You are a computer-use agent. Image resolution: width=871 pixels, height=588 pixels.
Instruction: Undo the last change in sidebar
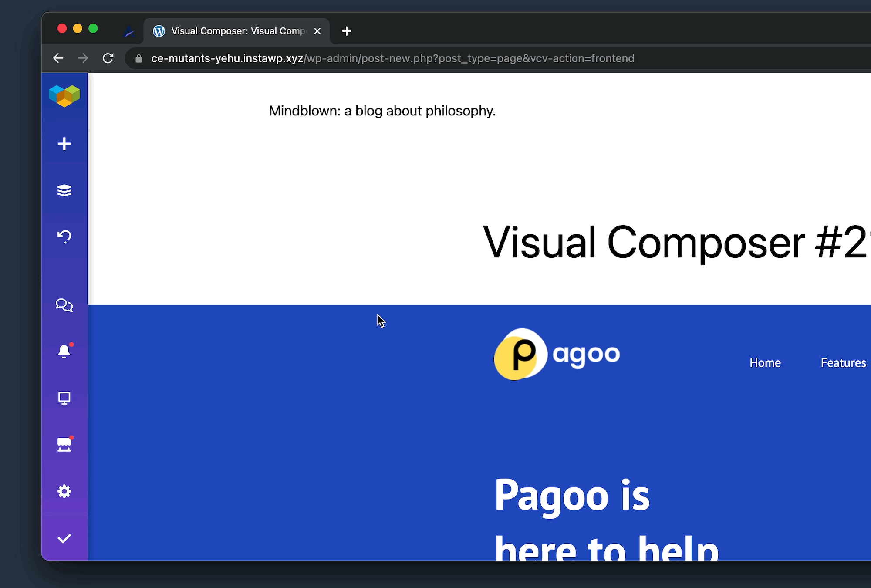(64, 237)
